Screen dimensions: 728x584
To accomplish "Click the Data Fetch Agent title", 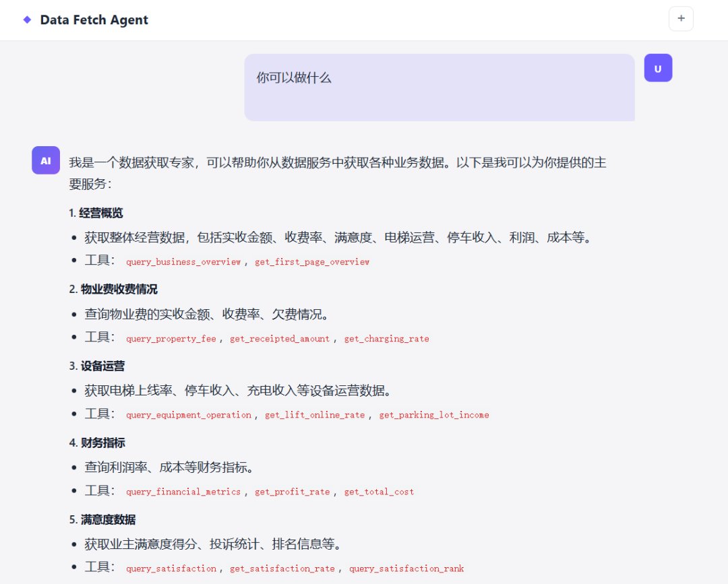I will pyautogui.click(x=94, y=20).
